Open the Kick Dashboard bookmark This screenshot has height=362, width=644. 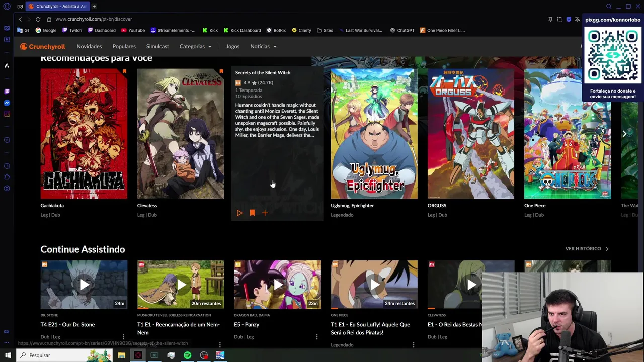(x=242, y=30)
